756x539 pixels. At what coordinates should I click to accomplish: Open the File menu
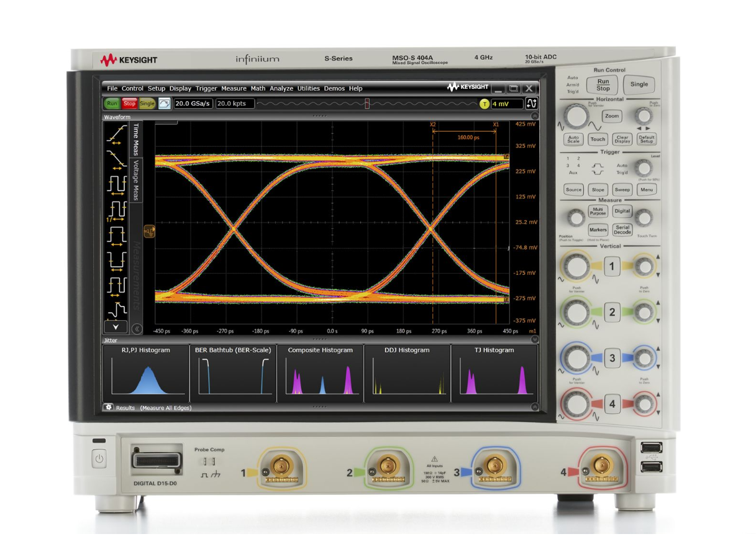click(112, 88)
